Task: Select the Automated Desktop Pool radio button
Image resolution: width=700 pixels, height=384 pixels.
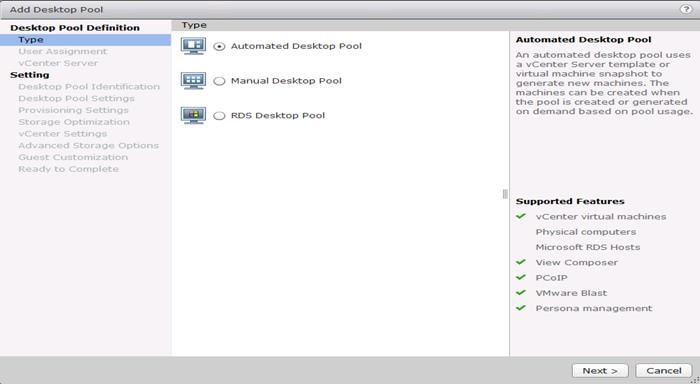Action: coord(219,46)
